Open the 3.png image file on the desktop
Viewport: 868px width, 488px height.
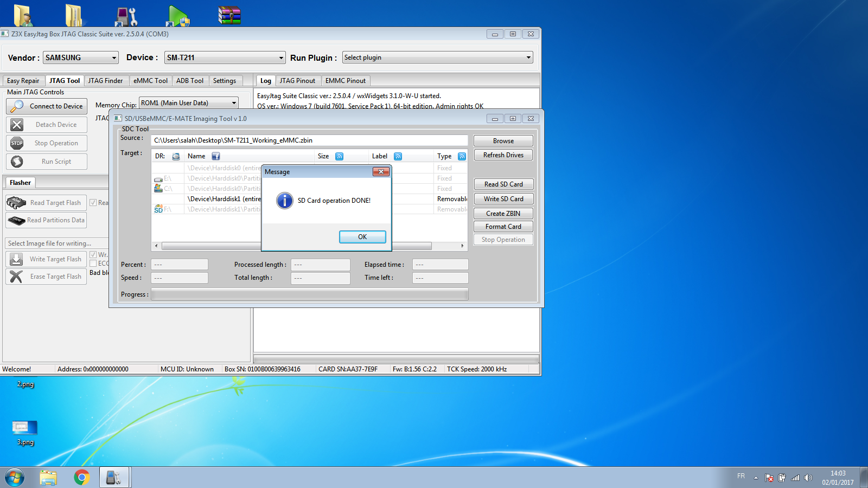point(25,432)
